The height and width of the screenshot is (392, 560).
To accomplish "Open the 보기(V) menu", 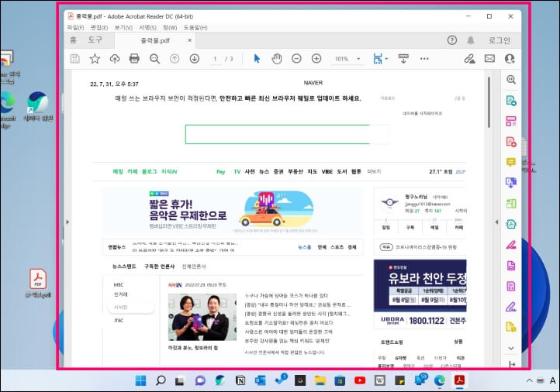I will [x=123, y=27].
